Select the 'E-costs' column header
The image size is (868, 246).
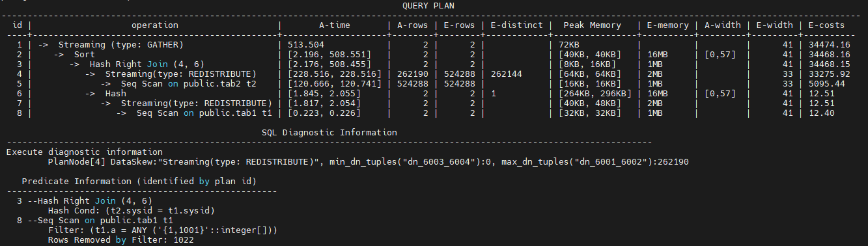(x=826, y=25)
